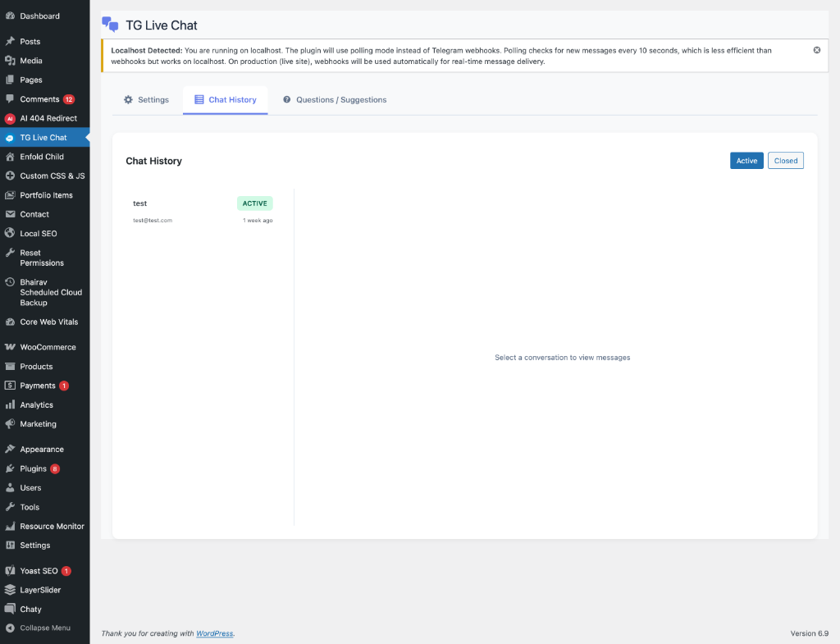Click the Core Web Vitals icon
This screenshot has width=840, height=644.
coord(10,322)
